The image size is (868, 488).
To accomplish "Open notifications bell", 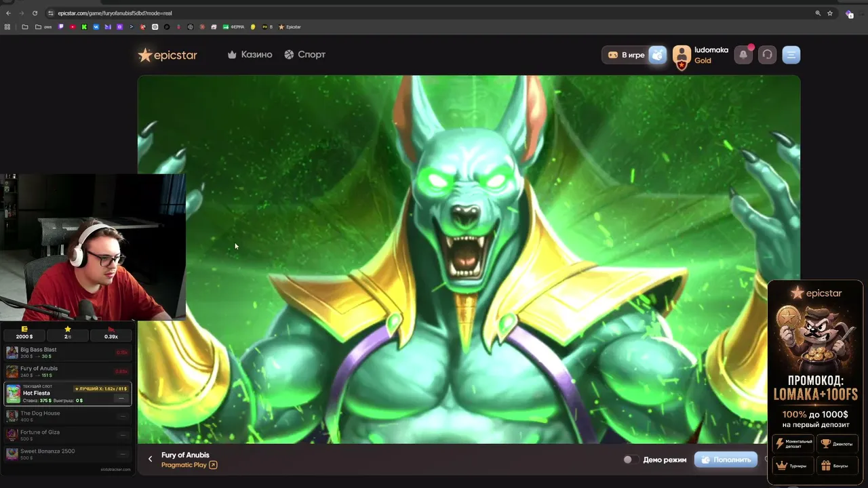I will point(743,55).
